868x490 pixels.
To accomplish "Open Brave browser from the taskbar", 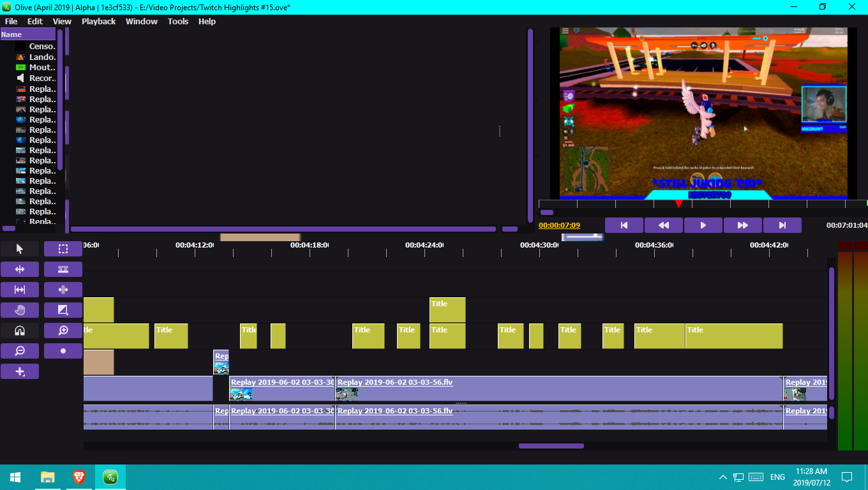I will tap(79, 477).
